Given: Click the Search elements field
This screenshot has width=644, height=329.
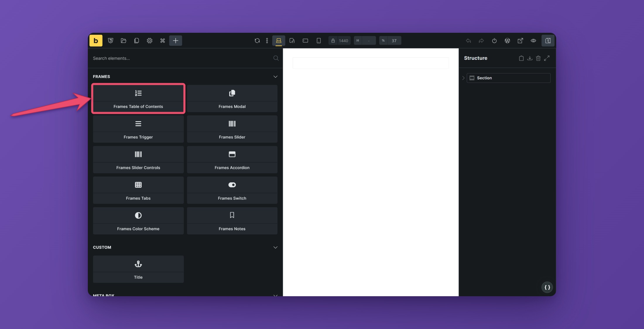Looking at the screenshot, I should (x=185, y=58).
